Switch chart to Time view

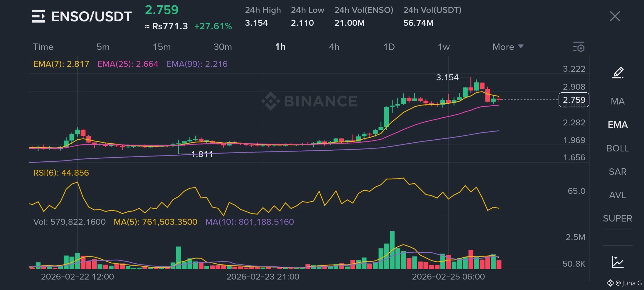pyautogui.click(x=43, y=47)
